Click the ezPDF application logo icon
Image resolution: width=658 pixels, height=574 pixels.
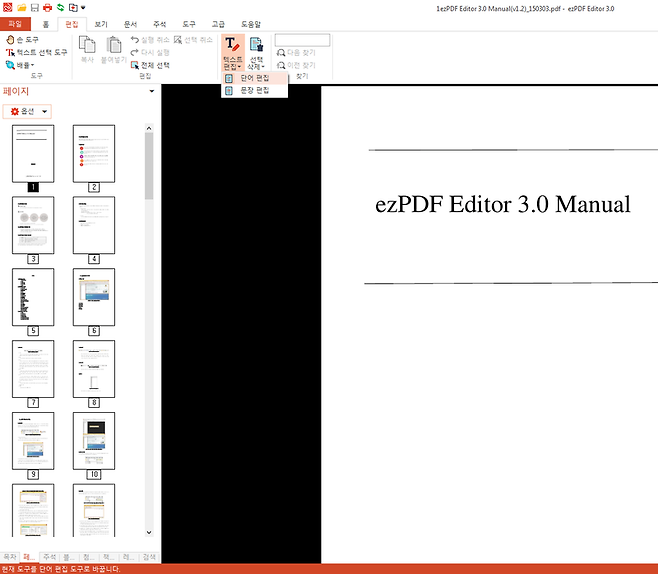(x=8, y=7)
